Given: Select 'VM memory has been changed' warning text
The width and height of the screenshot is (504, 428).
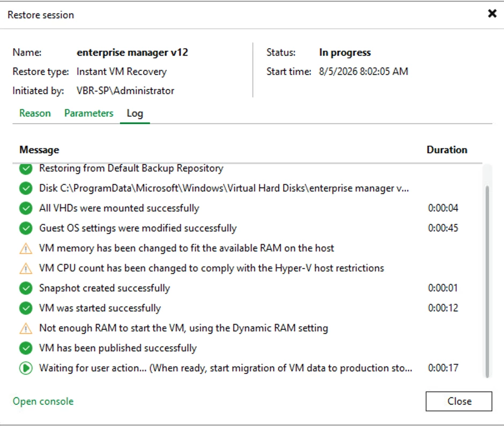Looking at the screenshot, I should click(187, 248).
